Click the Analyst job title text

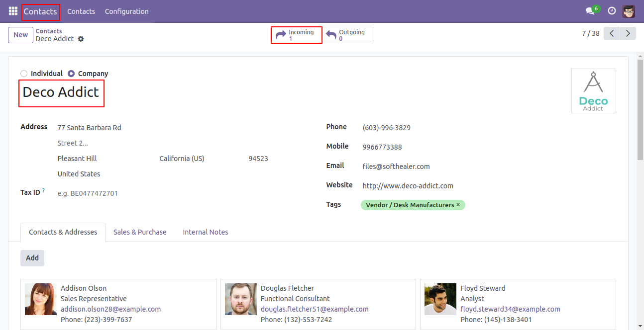point(472,299)
